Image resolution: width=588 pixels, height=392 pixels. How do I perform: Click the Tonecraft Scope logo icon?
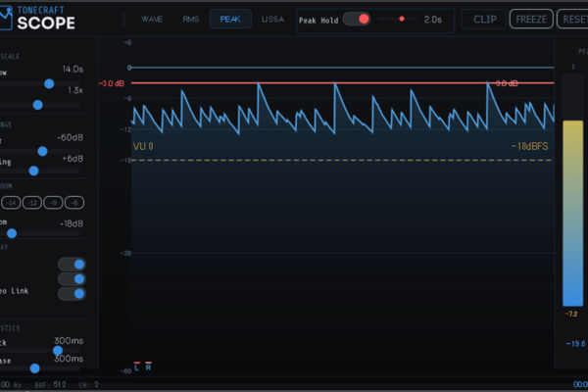pyautogui.click(x=6, y=18)
